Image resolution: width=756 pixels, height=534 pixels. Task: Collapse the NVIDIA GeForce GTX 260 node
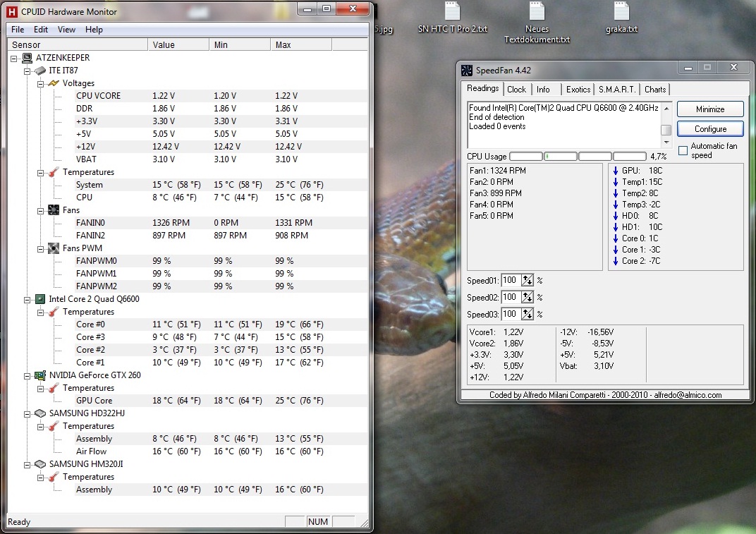click(x=28, y=376)
